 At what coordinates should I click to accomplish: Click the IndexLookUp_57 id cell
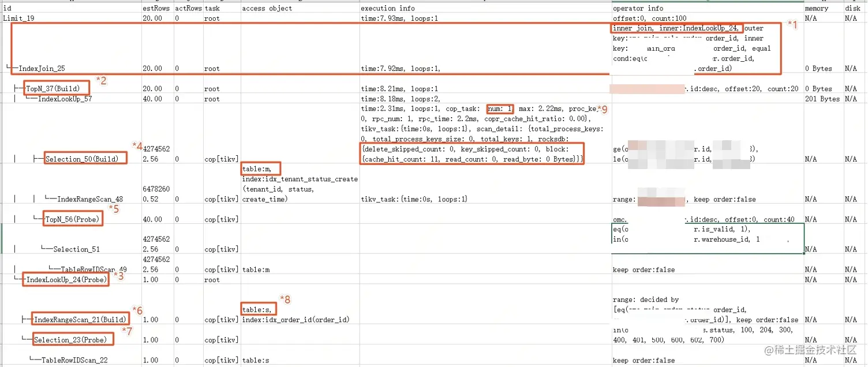pyautogui.click(x=72, y=99)
